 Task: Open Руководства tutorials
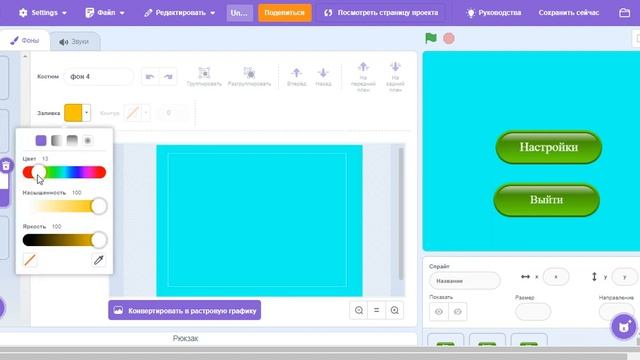pos(494,13)
